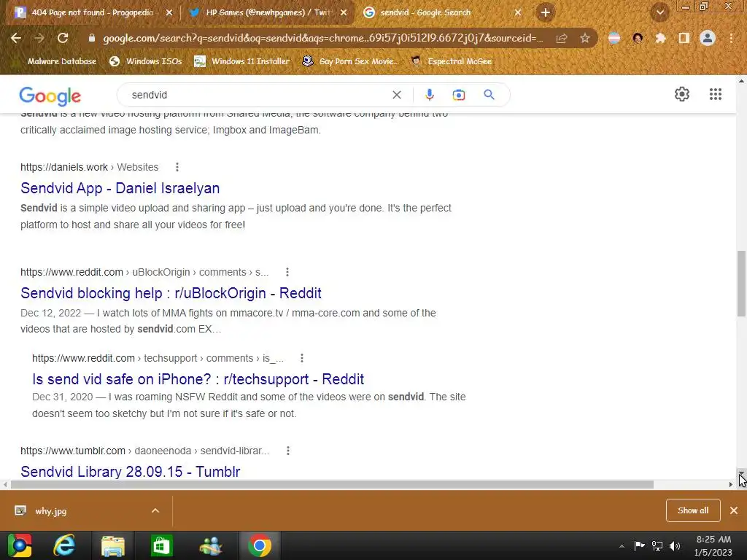Reload the current page

tap(63, 38)
